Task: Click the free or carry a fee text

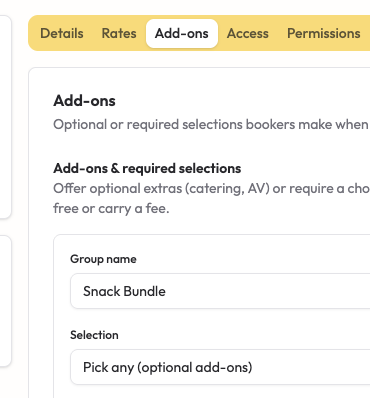Action: (x=111, y=208)
